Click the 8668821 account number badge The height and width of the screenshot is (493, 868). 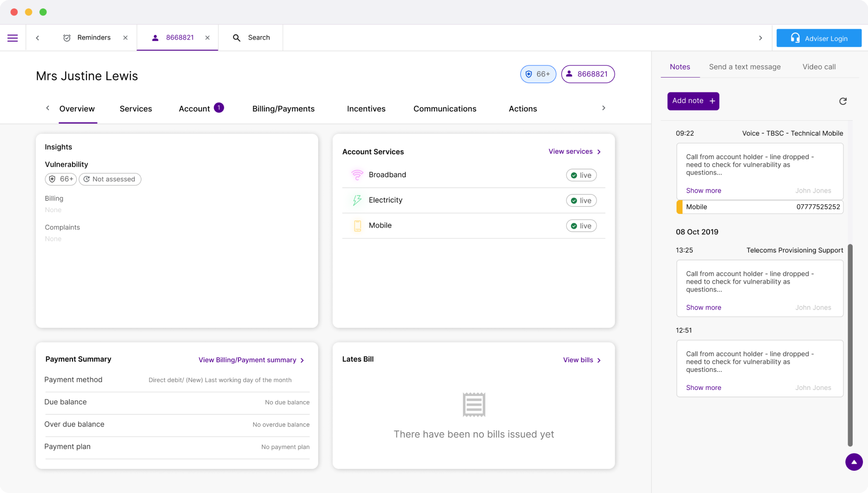point(588,74)
